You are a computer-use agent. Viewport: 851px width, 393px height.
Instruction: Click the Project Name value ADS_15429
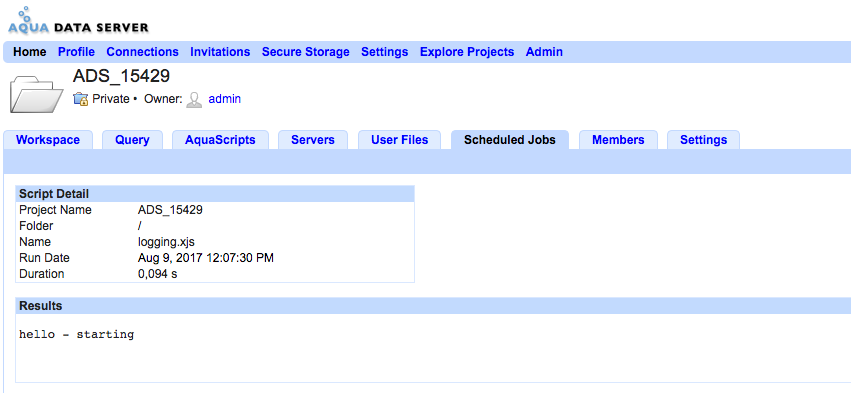point(170,210)
